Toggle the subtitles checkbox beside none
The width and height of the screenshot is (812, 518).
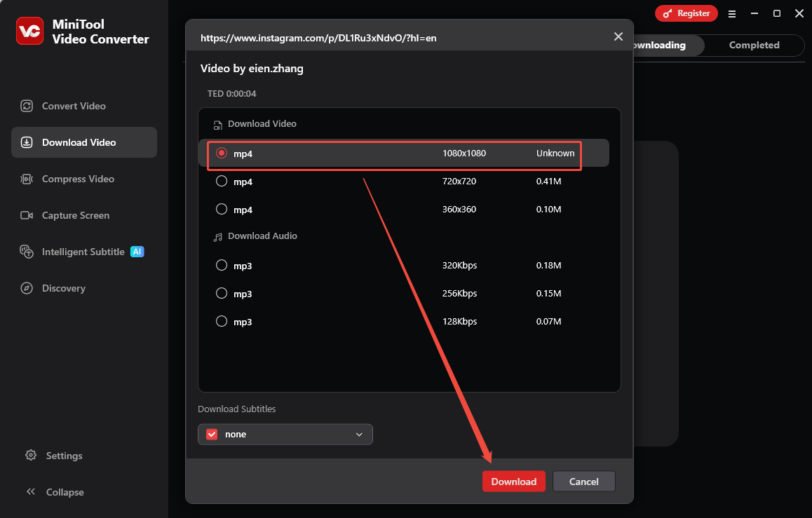tap(212, 434)
